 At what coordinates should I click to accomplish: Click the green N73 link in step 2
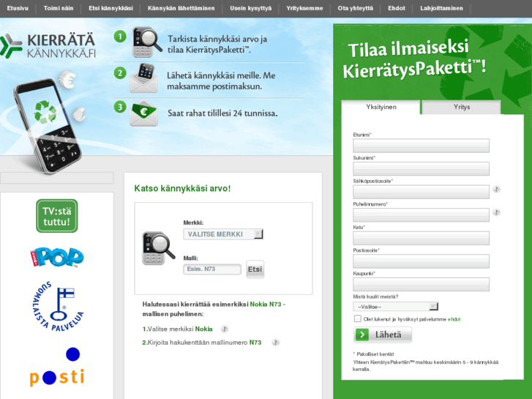pyautogui.click(x=255, y=343)
